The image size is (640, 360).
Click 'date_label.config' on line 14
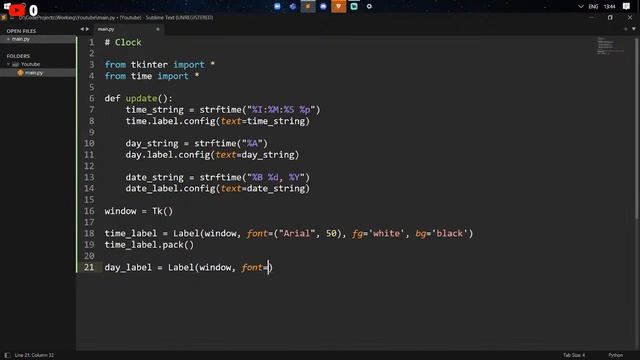coord(170,189)
